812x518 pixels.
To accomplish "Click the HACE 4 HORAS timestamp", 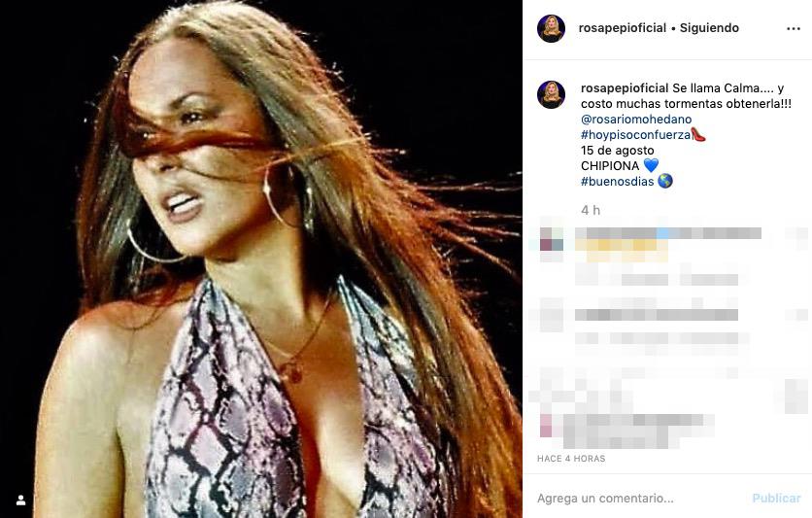I will pos(571,459).
